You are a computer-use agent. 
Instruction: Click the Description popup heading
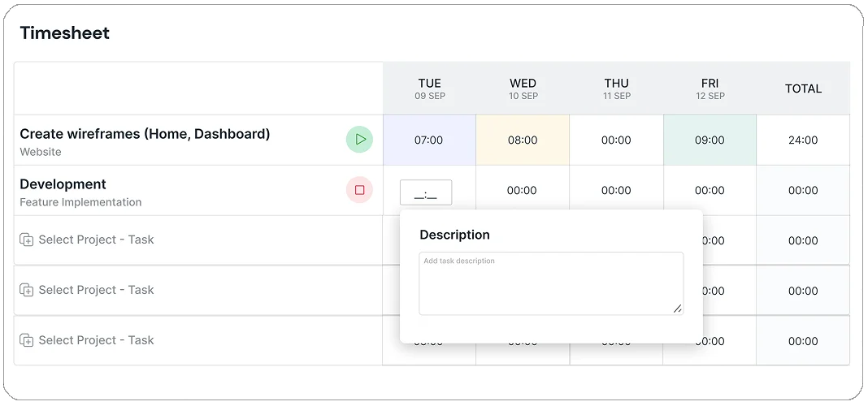(454, 235)
